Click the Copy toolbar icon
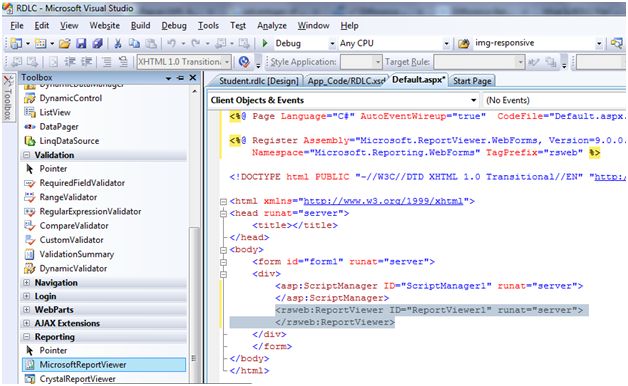Screen dimensions: 628x386 [134, 43]
